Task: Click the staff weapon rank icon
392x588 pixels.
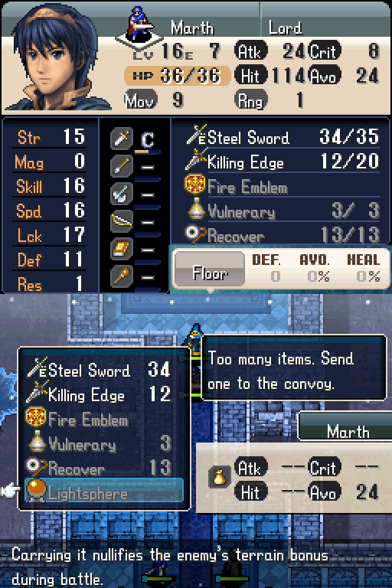Action: tap(122, 276)
